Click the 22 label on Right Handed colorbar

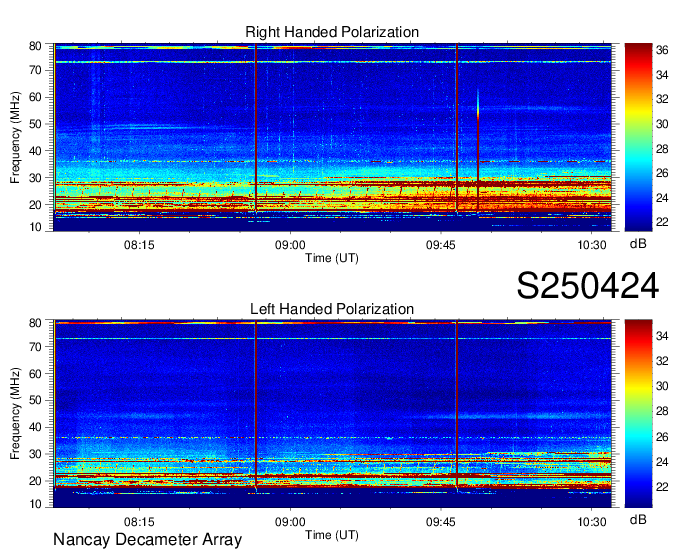point(662,222)
